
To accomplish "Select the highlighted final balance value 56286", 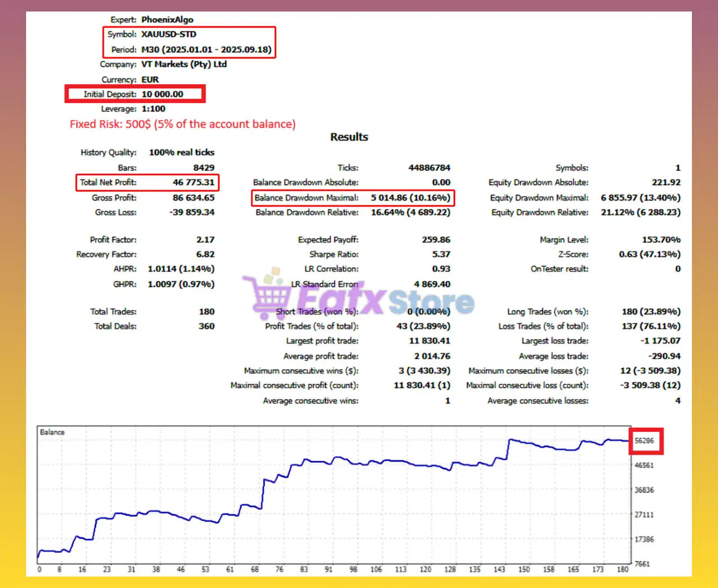I will pos(645,441).
